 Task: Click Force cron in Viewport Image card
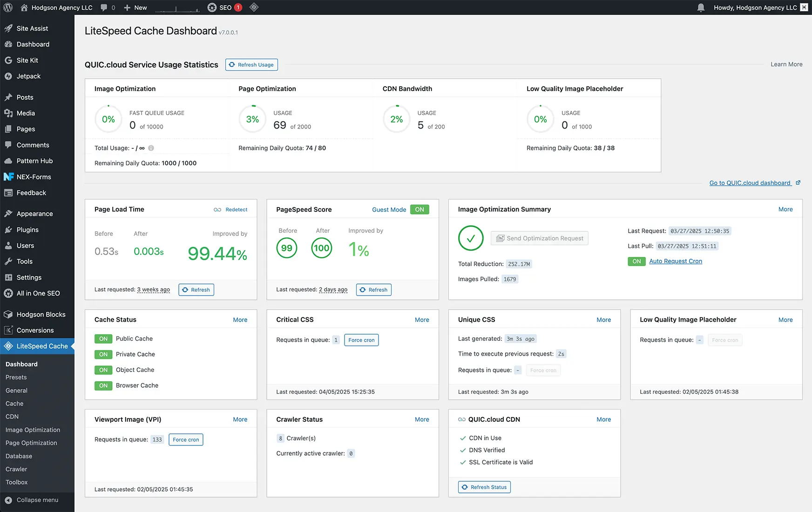pyautogui.click(x=186, y=440)
